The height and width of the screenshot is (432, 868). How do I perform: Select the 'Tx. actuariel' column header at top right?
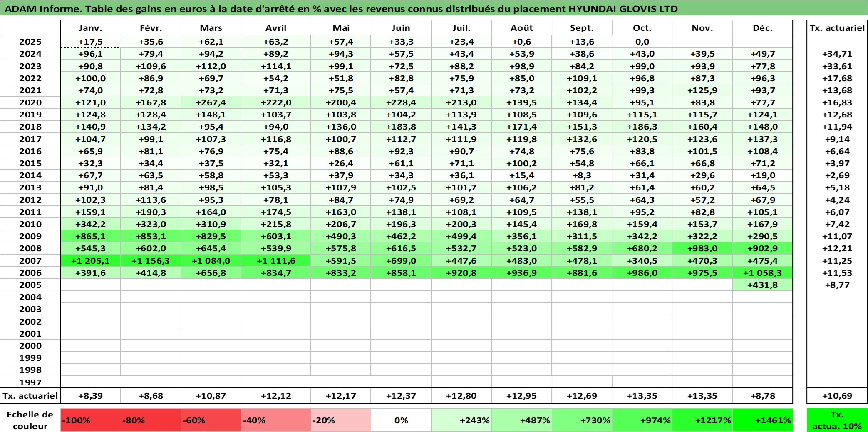pyautogui.click(x=837, y=28)
